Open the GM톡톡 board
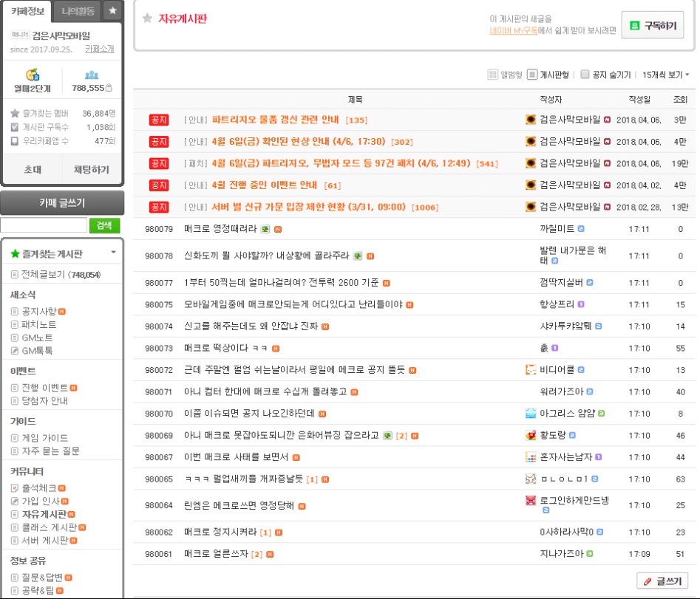 tap(37, 351)
